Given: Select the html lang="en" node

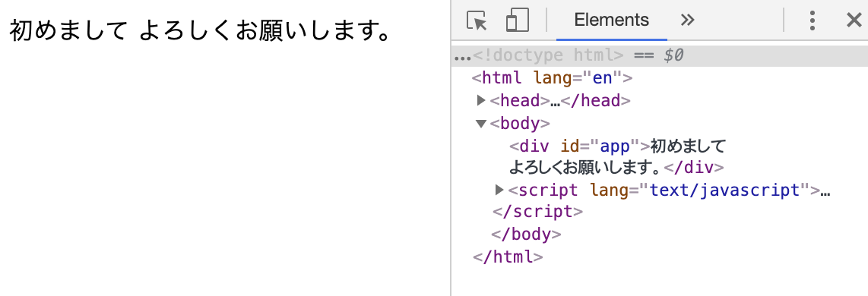Looking at the screenshot, I should (551, 78).
